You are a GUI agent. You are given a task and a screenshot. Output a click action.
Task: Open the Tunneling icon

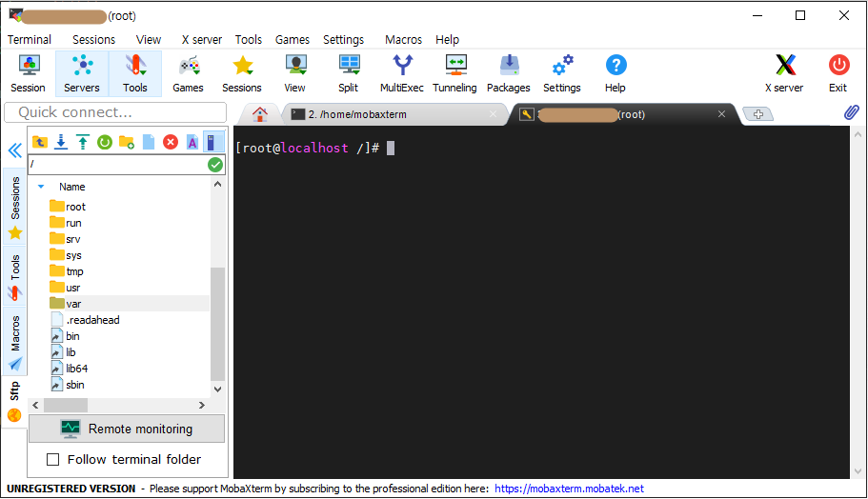click(455, 73)
